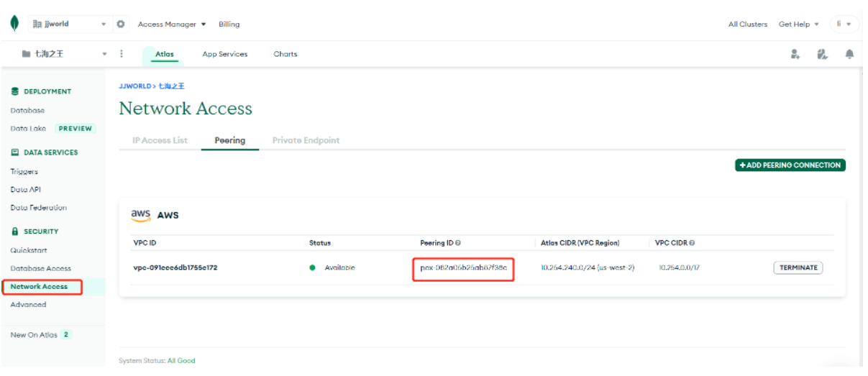The height and width of the screenshot is (376, 868).
Task: Click the Atlas CIDR 10.254.240.0/24 value
Action: (588, 267)
